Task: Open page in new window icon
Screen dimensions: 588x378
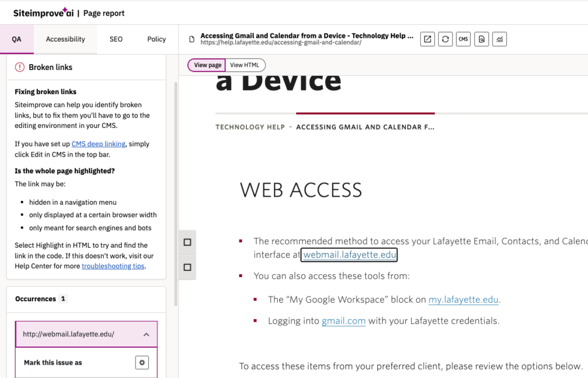Action: pyautogui.click(x=427, y=39)
